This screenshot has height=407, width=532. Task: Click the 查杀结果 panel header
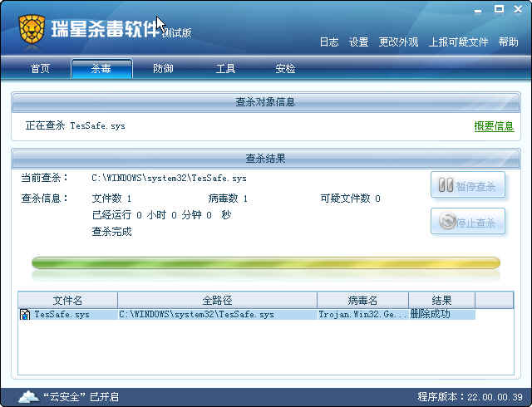click(x=266, y=159)
